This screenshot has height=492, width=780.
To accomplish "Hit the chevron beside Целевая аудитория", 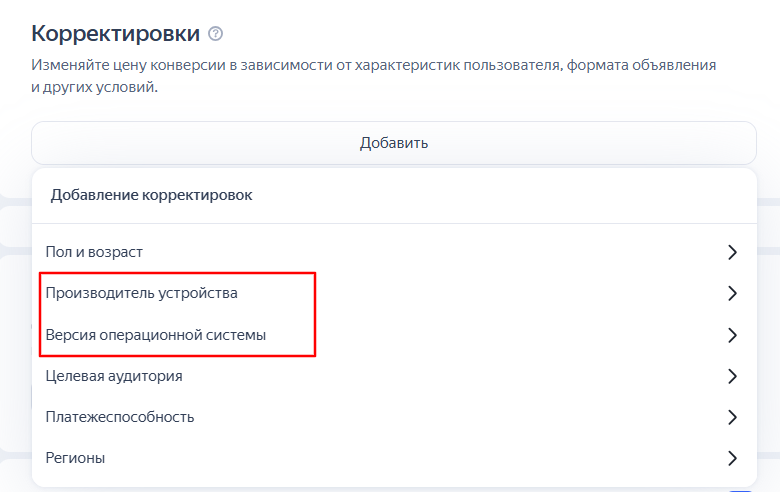I will click(x=732, y=376).
